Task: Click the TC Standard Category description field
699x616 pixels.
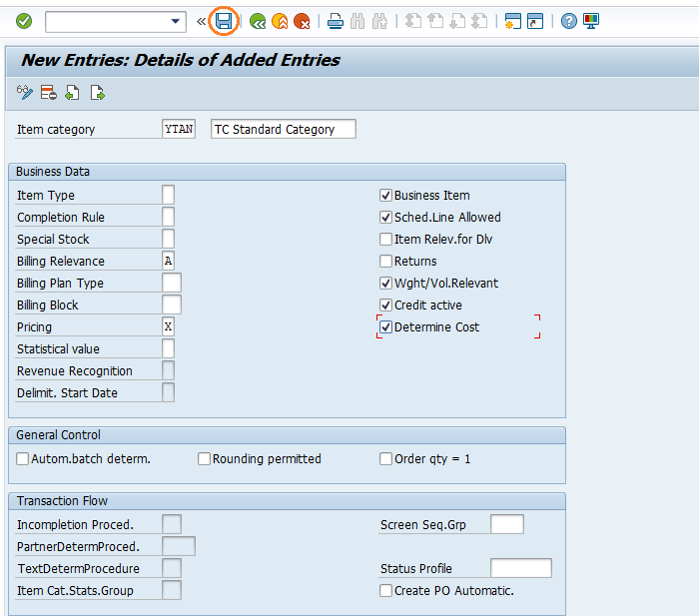Action: [284, 130]
